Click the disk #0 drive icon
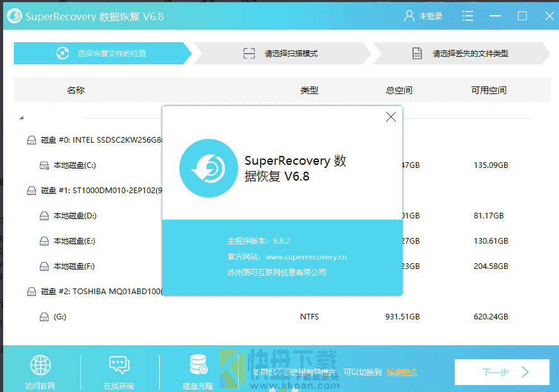This screenshot has height=392, width=559. (x=32, y=140)
